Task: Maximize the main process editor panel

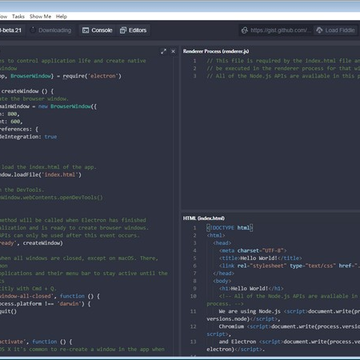Action: (163, 51)
